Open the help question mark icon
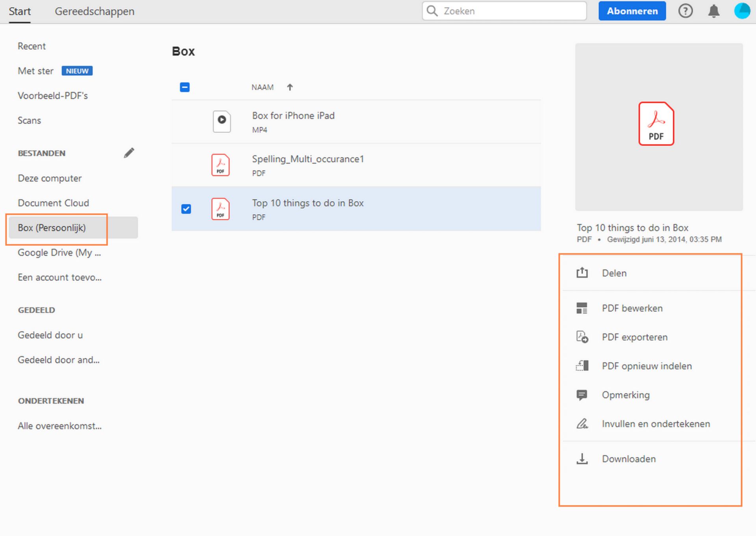Screen dimensions: 756x536 pyautogui.click(x=685, y=11)
